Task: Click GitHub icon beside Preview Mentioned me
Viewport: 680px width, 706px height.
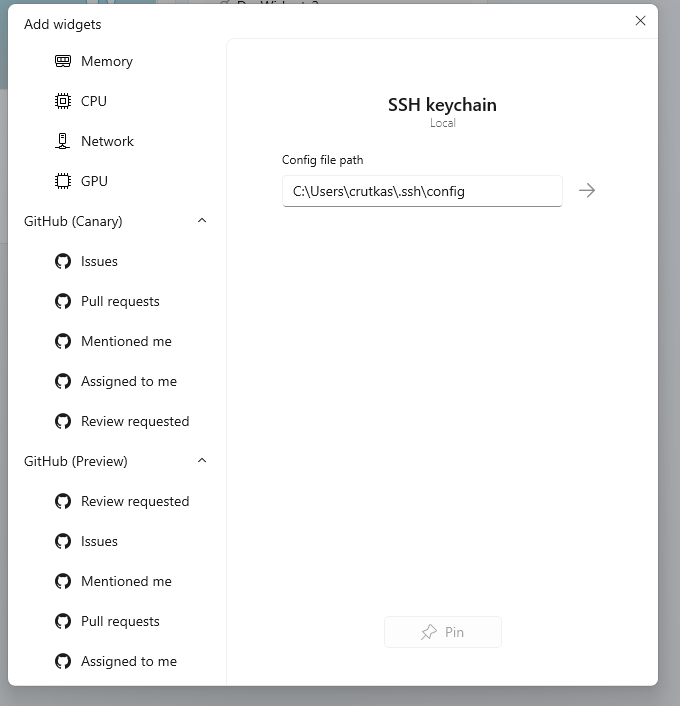Action: [63, 581]
